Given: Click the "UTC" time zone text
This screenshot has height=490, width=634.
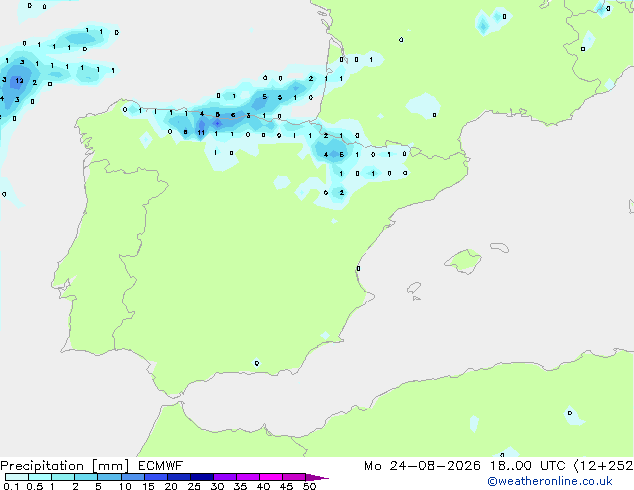Looking at the screenshot, I should [552, 466].
